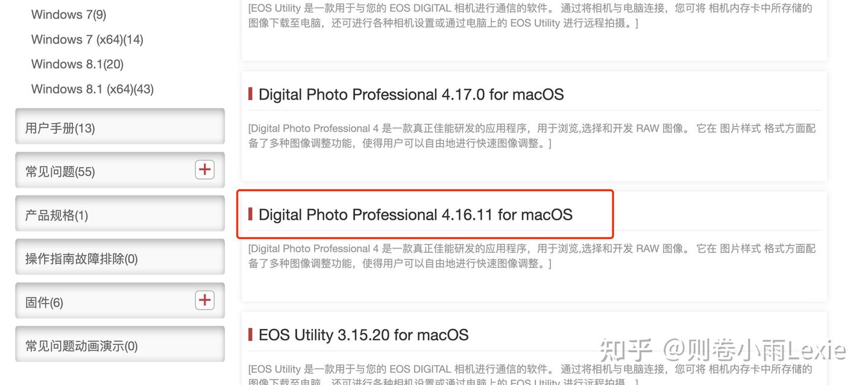Open EOS Utility 3.15.20 for macOS

pyautogui.click(x=363, y=334)
